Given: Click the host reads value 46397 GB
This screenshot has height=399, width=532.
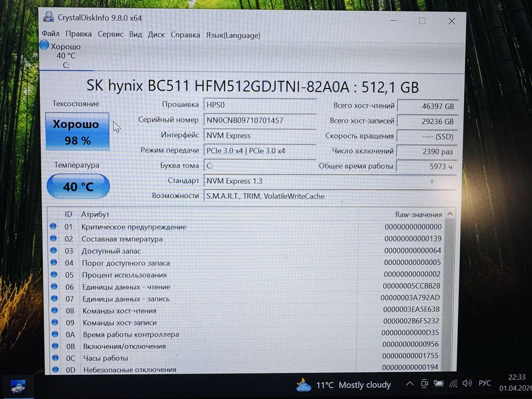Looking at the screenshot, I should tap(428, 106).
